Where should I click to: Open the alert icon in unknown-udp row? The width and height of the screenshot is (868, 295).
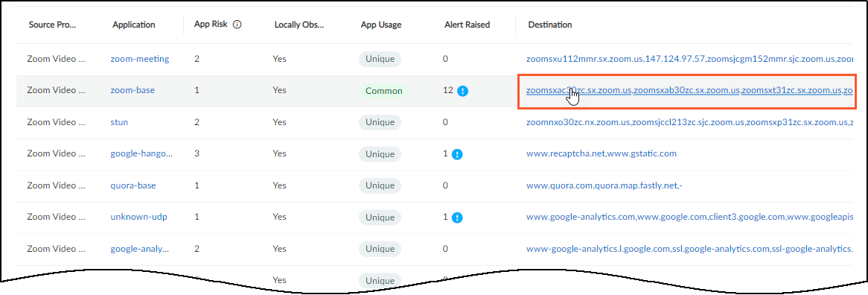tap(457, 218)
